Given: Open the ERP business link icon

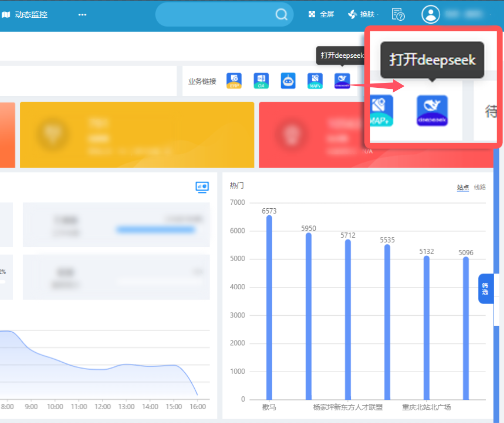Looking at the screenshot, I should tap(234, 80).
